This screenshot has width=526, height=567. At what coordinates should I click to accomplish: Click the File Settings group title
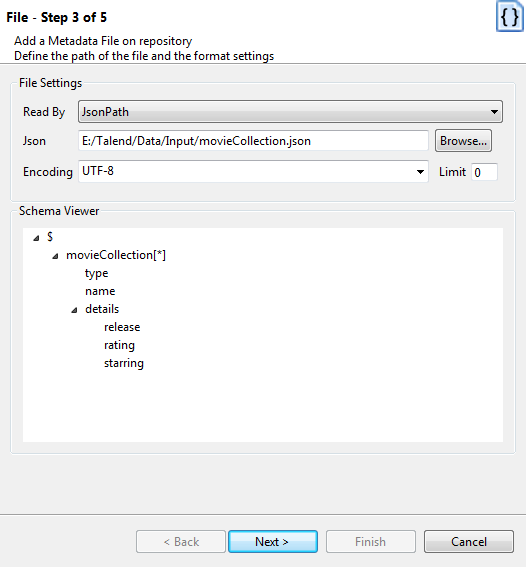pos(51,83)
